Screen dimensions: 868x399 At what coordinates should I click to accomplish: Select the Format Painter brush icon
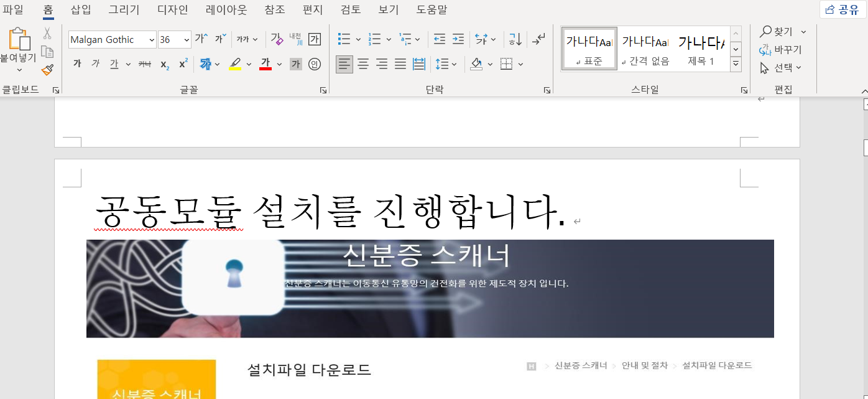[47, 70]
